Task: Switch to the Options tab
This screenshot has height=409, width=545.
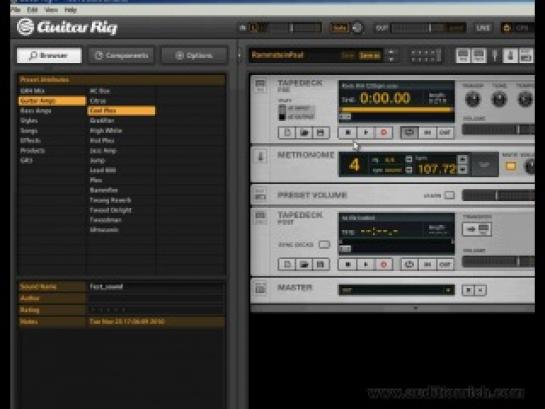Action: [x=195, y=56]
